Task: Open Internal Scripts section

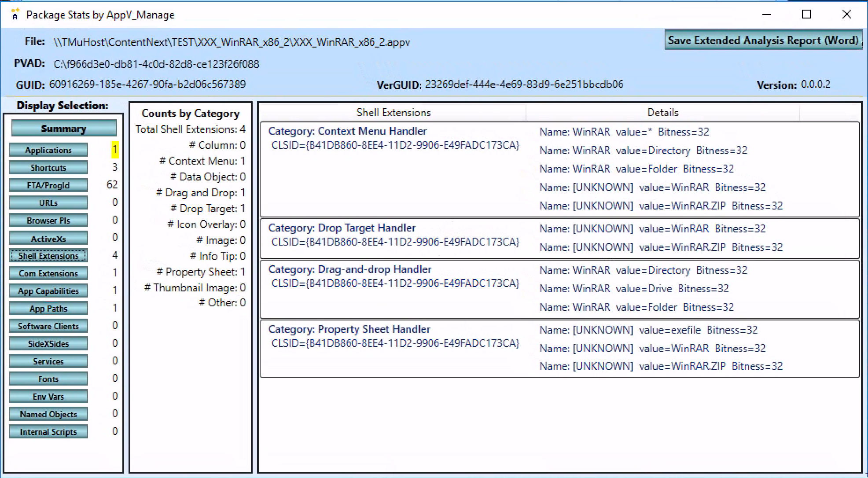Action: 48,432
